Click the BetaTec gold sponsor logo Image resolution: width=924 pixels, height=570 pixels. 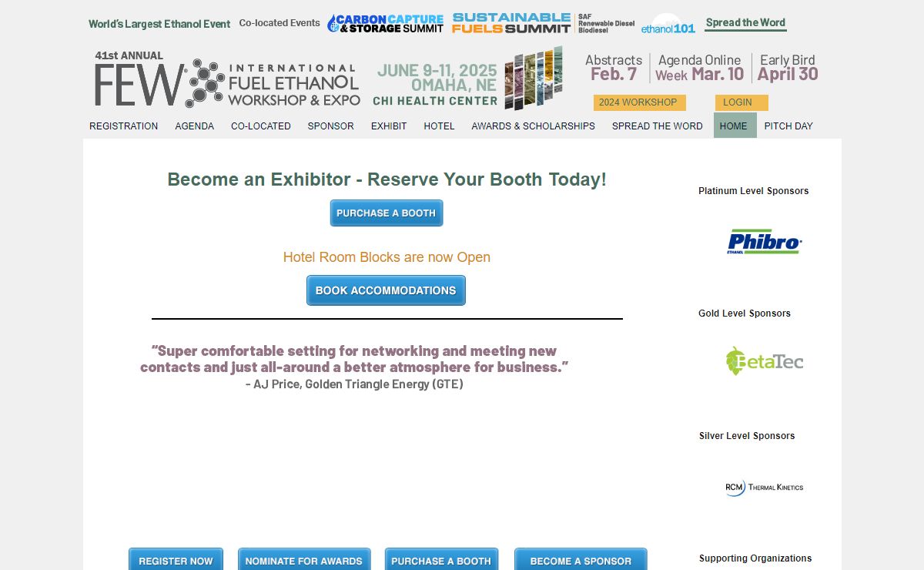click(765, 361)
